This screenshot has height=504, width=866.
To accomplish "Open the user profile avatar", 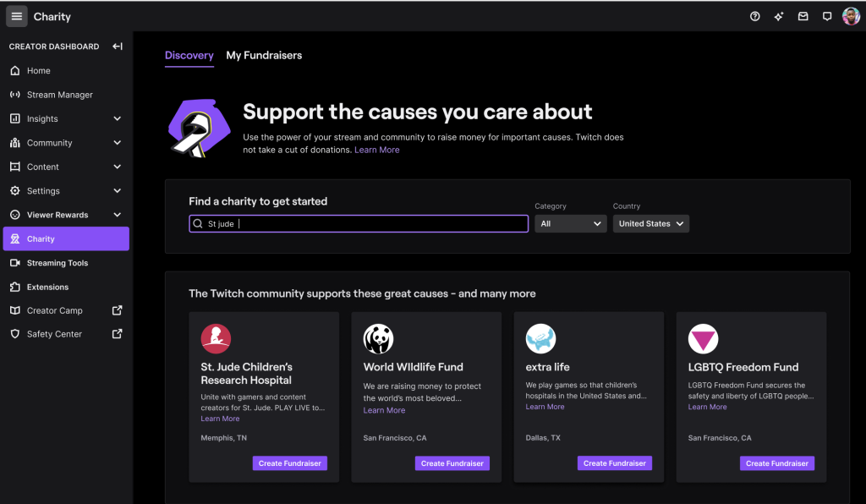I will (851, 17).
